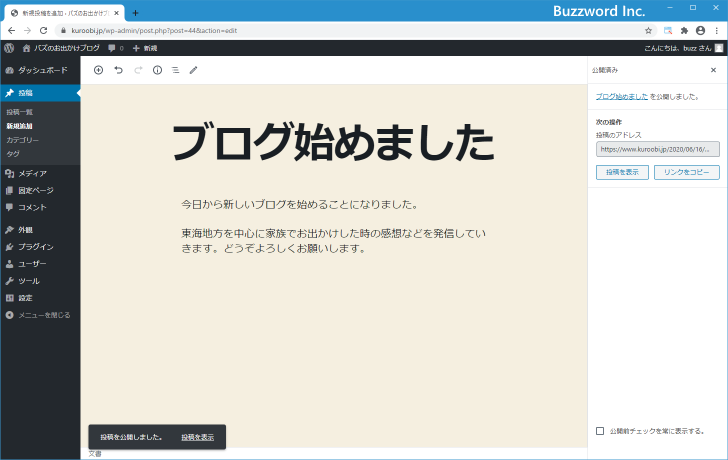Select 新規追加 submenu item

coord(20,126)
